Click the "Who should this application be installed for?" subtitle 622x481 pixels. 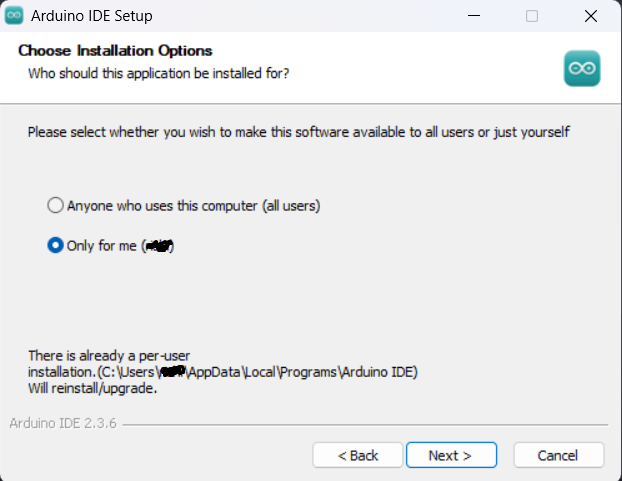coord(159,73)
